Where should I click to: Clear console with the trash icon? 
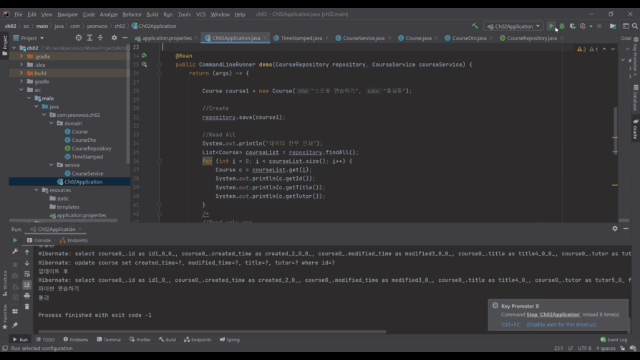pyautogui.click(x=27, y=307)
